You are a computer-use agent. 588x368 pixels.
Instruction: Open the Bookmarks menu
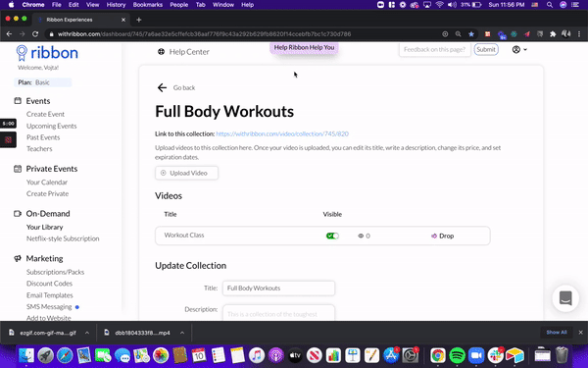click(x=148, y=5)
